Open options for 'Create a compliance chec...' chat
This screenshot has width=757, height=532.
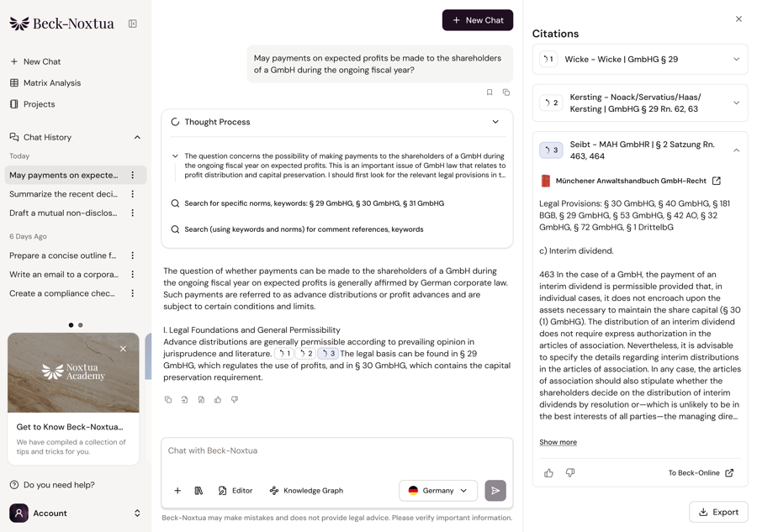133,293
